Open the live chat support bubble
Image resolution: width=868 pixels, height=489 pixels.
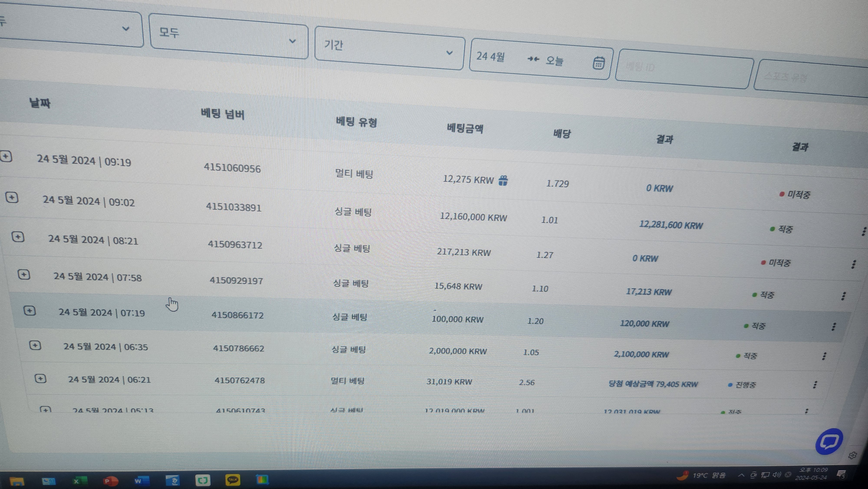[x=829, y=441]
